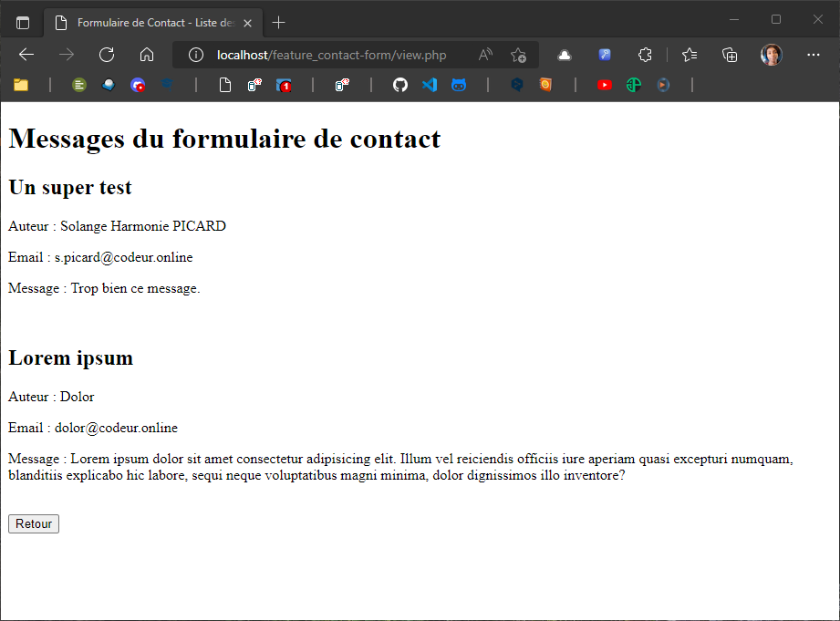Open the Visual Studio Code bookmark
Image resolution: width=840 pixels, height=621 pixels.
coord(430,85)
